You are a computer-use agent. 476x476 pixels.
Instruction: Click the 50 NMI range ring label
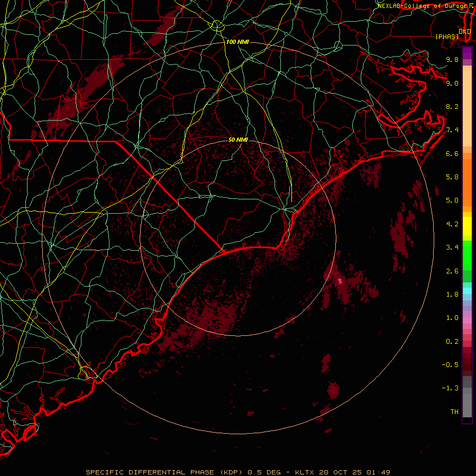click(x=239, y=140)
